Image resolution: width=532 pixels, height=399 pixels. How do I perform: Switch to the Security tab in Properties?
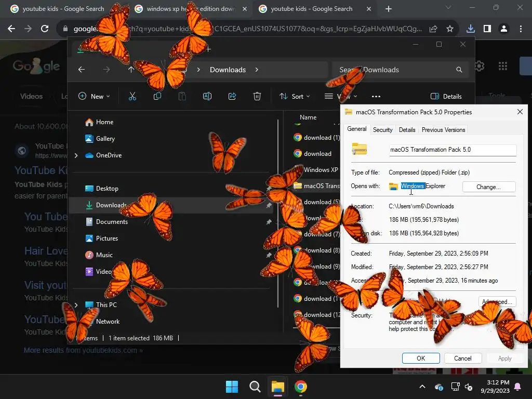click(x=383, y=130)
